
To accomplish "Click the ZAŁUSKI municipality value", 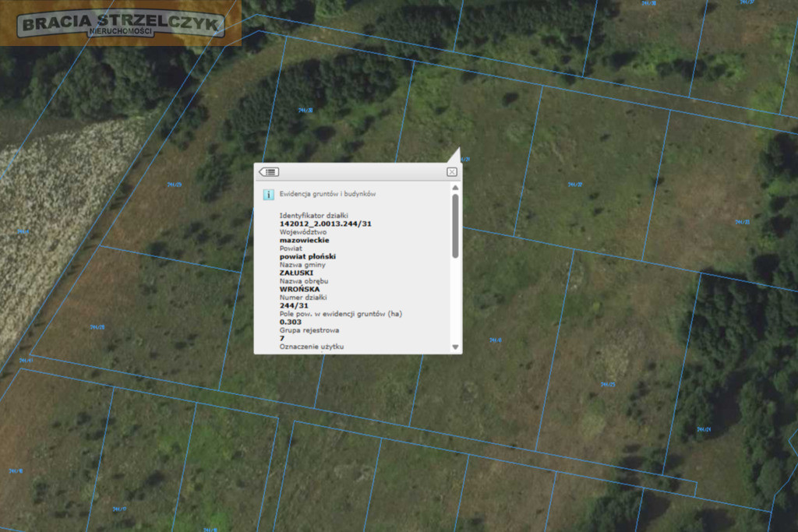I will [296, 273].
